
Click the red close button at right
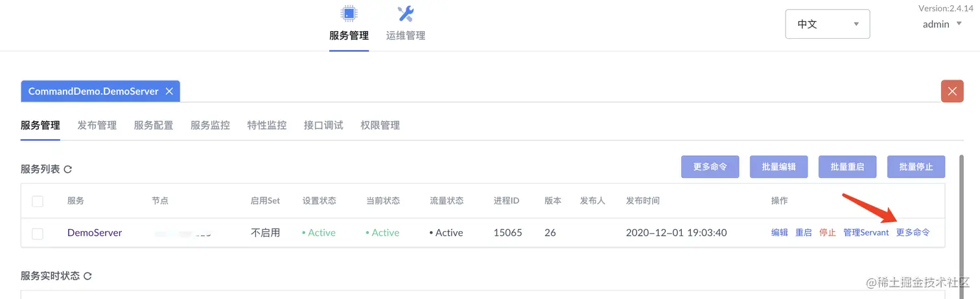tap(952, 91)
